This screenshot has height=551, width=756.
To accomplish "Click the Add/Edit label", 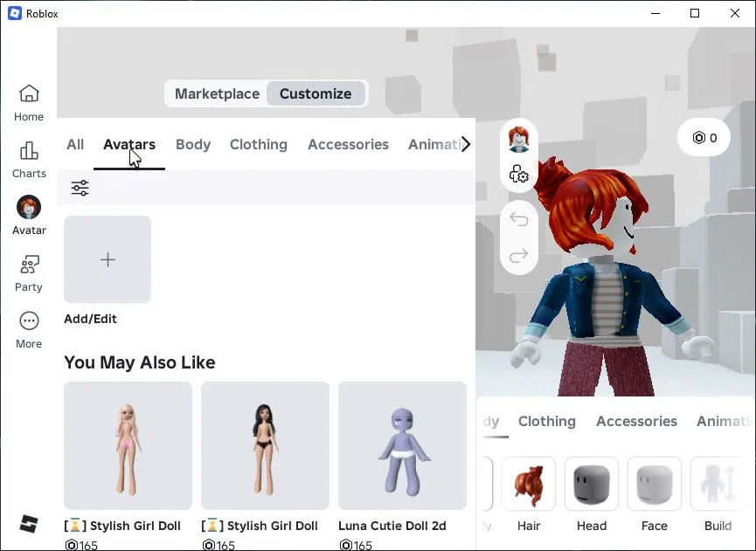I will tap(91, 319).
